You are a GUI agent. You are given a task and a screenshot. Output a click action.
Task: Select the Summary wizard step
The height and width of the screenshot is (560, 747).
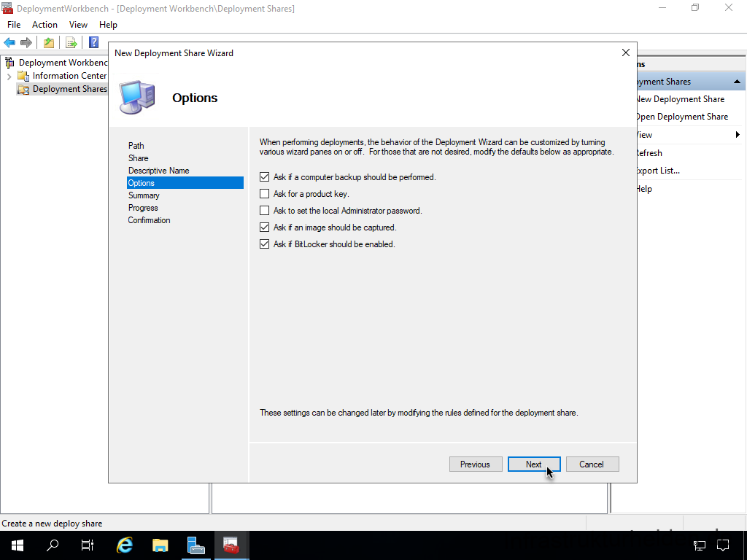(x=144, y=195)
